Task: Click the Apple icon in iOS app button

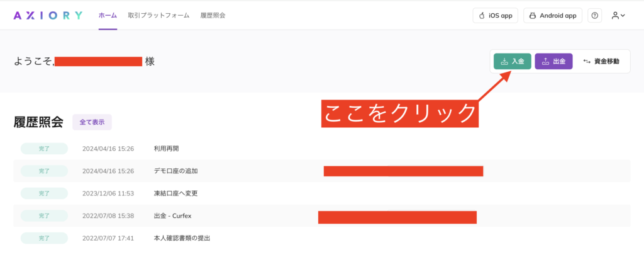Action: (x=482, y=16)
